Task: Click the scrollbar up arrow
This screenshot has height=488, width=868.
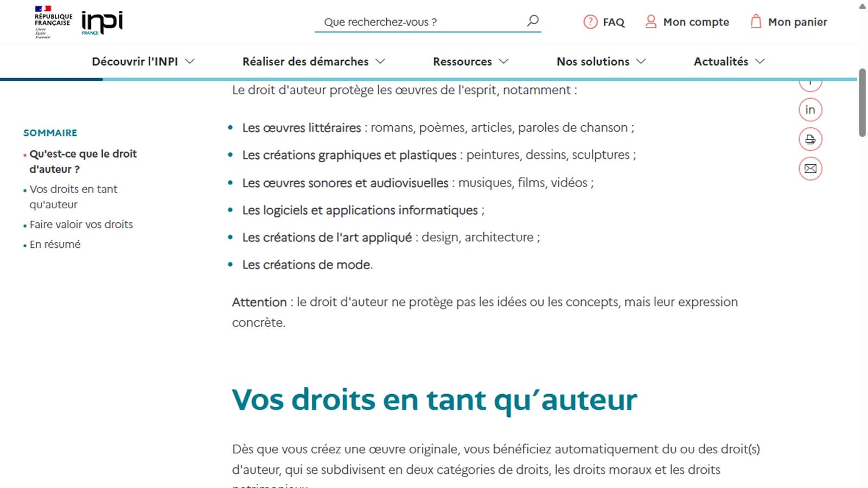Action: click(x=863, y=6)
